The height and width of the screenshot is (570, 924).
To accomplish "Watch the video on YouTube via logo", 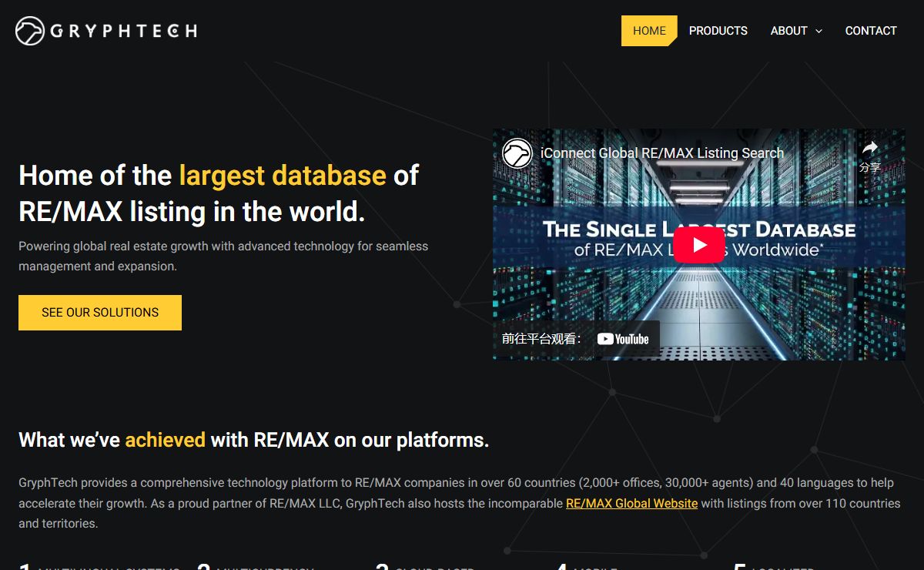I will coord(623,339).
